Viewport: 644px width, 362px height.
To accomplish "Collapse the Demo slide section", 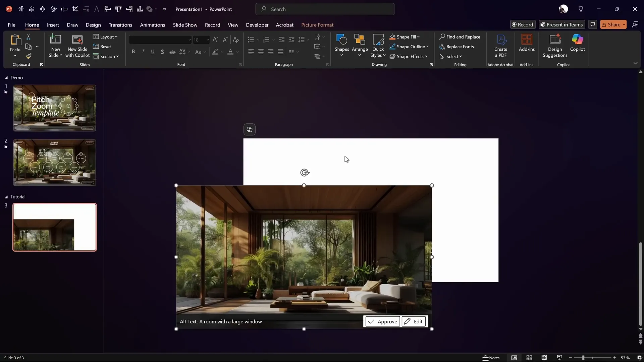I will point(6,78).
